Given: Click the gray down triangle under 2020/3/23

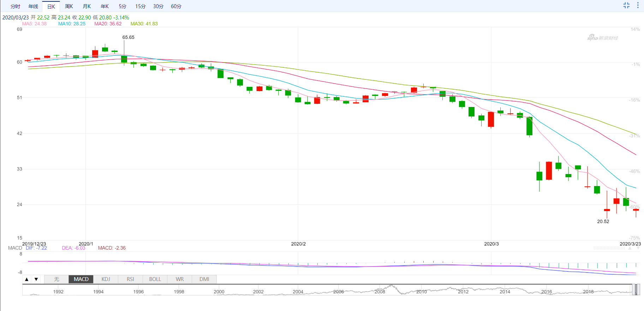Looking at the screenshot, I should pos(638,248).
